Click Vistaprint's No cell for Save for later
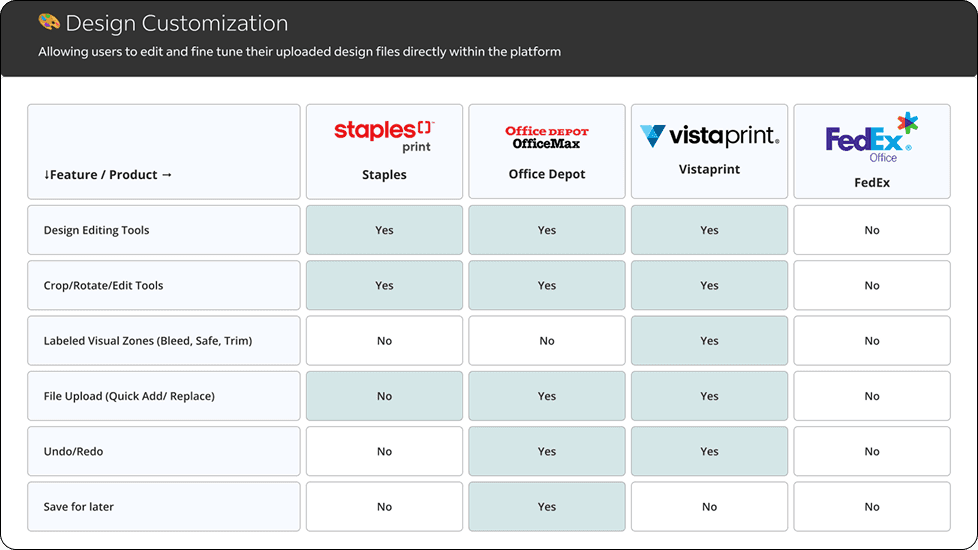The image size is (978, 550). (x=709, y=506)
